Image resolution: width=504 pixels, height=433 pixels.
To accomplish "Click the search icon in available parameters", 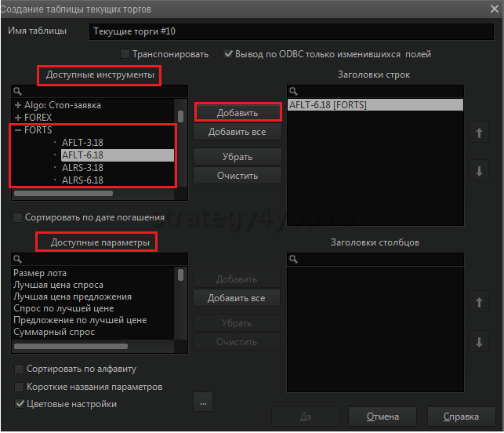I will pos(18,260).
